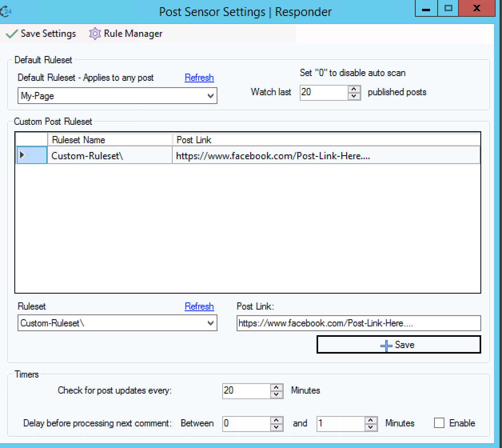Image resolution: width=502 pixels, height=448 pixels.
Task: Enable the comment processing delay checkbox
Action: coord(439,423)
